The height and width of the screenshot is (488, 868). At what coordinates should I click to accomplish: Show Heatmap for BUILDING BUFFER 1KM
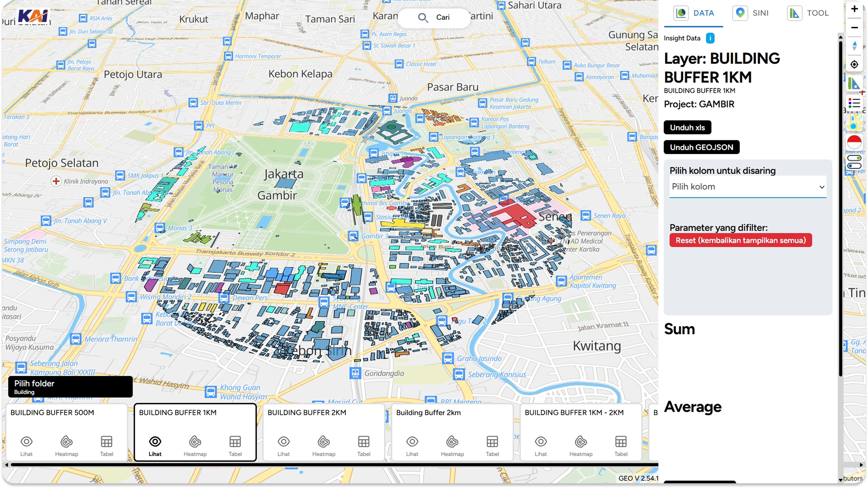(x=195, y=446)
